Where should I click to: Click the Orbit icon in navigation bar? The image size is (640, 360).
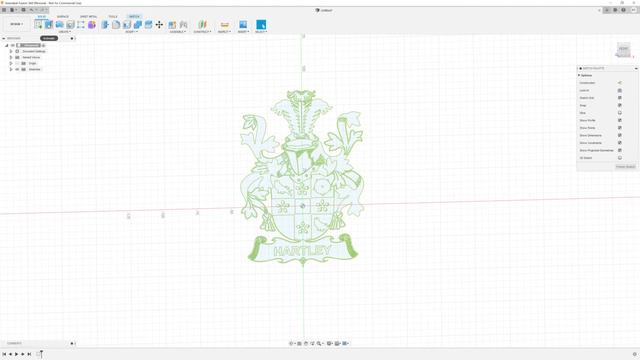point(291,344)
